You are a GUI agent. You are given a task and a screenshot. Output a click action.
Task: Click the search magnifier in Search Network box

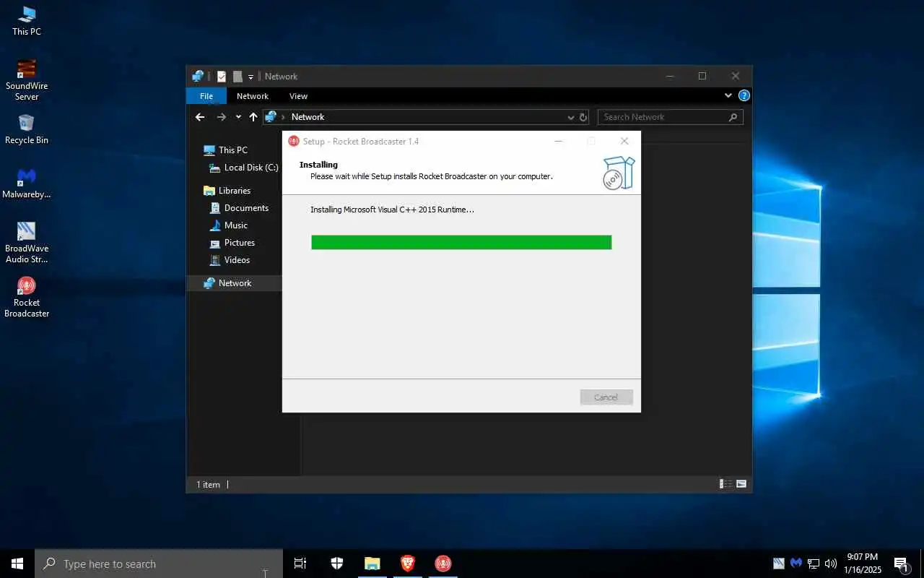(733, 117)
